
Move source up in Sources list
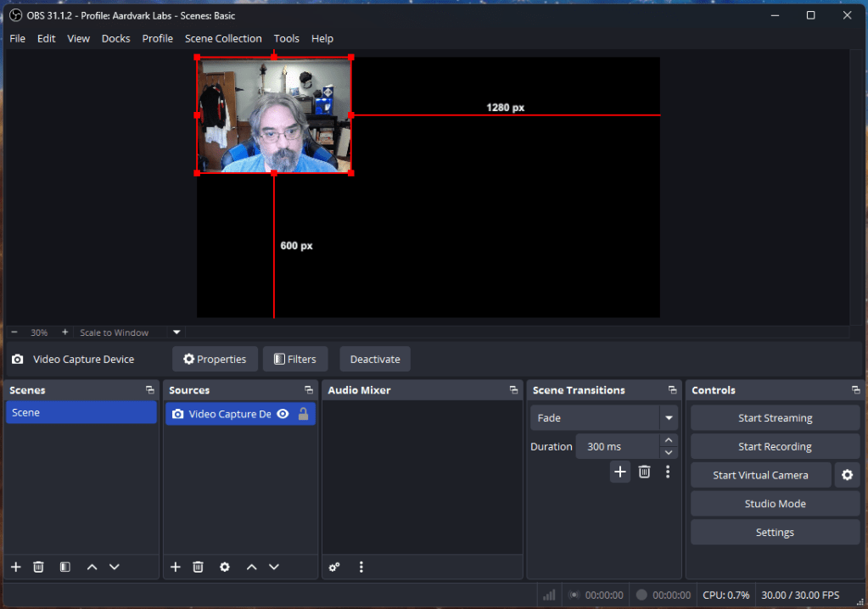pos(251,567)
